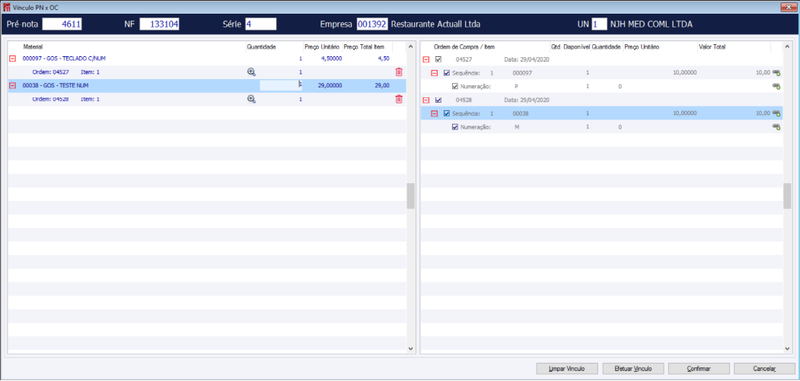Click Qtd. Disponível column header
The height and width of the screenshot is (381, 800).
(570, 46)
